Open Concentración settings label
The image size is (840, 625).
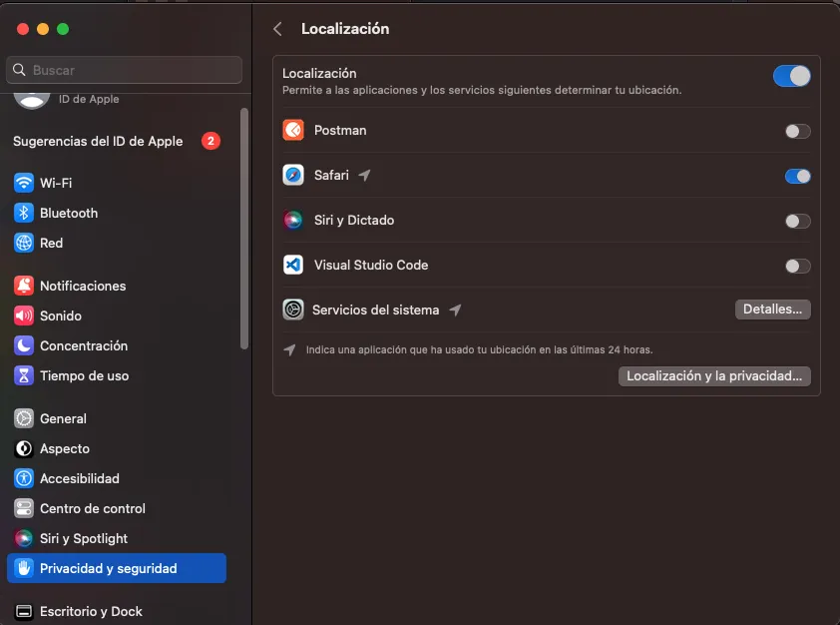[84, 345]
